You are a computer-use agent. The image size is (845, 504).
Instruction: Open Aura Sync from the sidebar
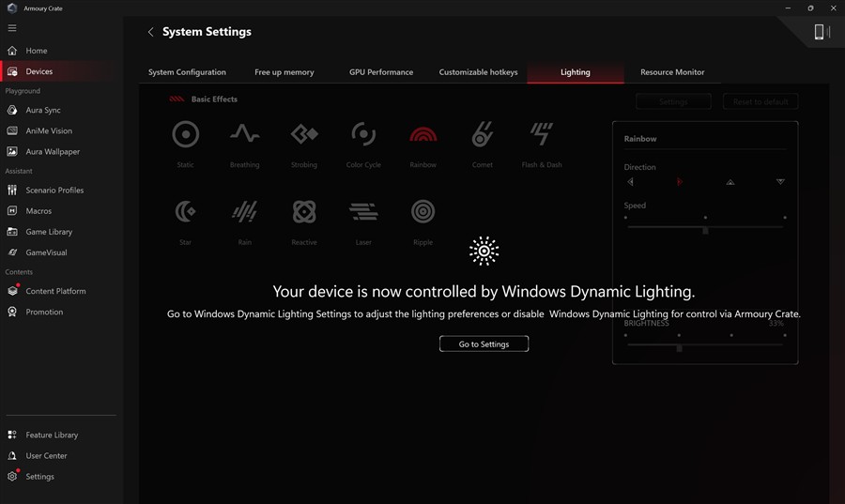tap(43, 110)
